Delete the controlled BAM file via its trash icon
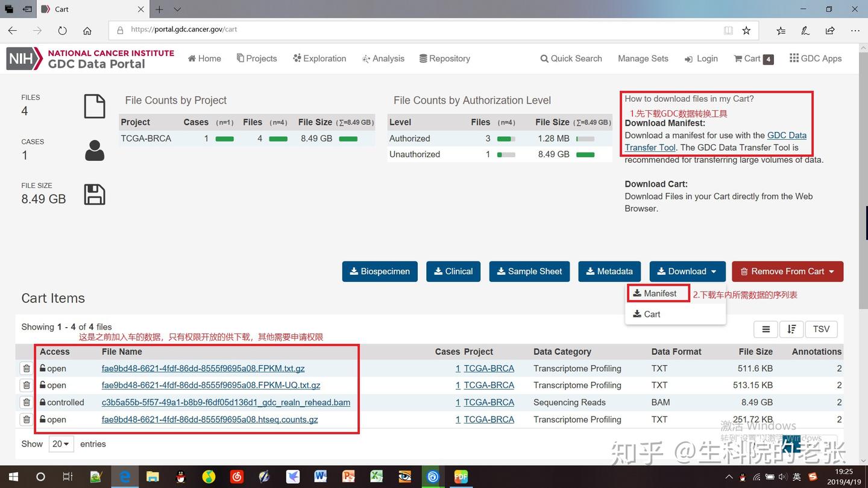The image size is (868, 488). tap(26, 402)
